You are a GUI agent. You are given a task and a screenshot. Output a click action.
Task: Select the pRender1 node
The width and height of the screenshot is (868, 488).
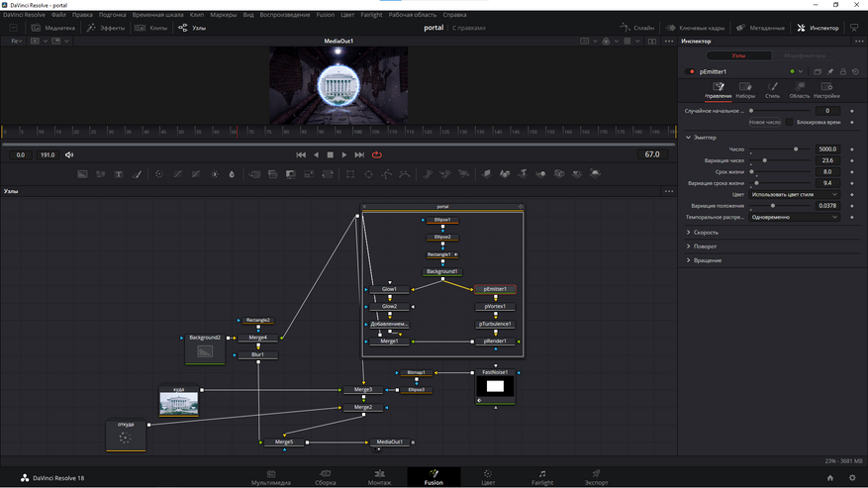[495, 342]
